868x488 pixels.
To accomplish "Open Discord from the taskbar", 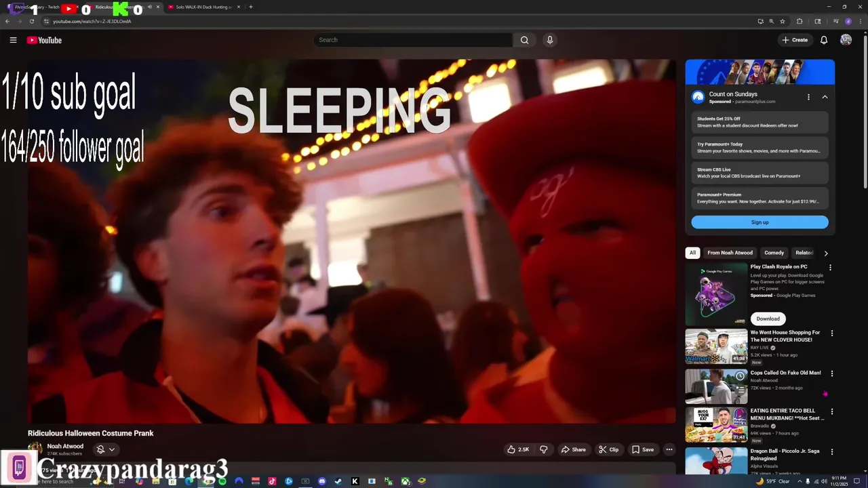I will click(322, 481).
